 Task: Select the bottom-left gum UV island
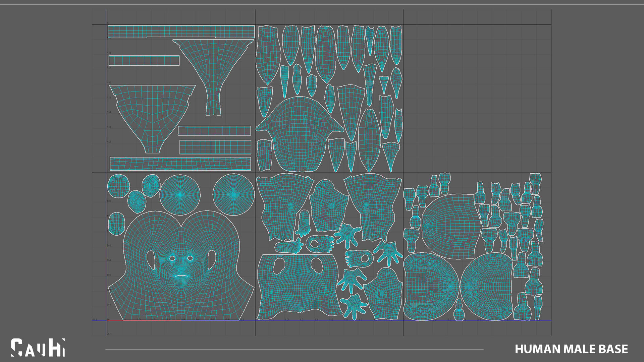point(431,287)
